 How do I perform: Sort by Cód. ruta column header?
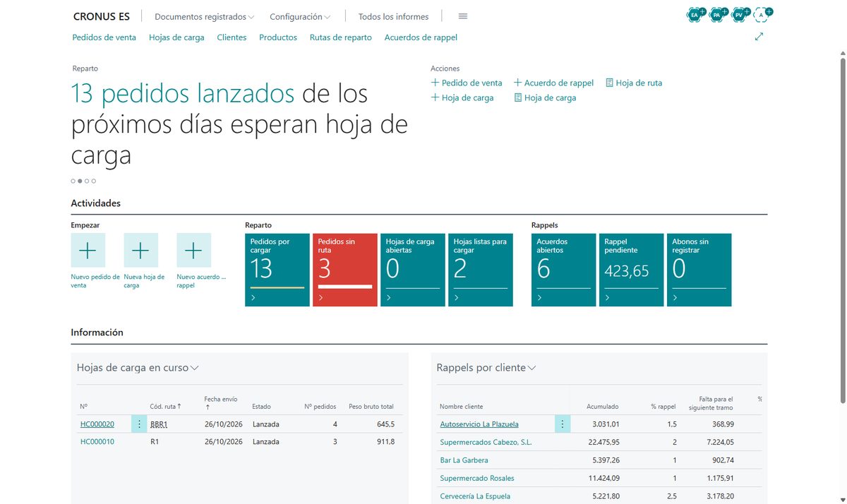[x=166, y=407]
